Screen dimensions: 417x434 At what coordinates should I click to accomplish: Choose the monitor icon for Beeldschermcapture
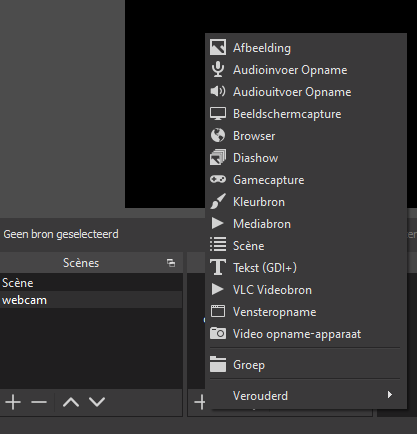[x=218, y=114]
